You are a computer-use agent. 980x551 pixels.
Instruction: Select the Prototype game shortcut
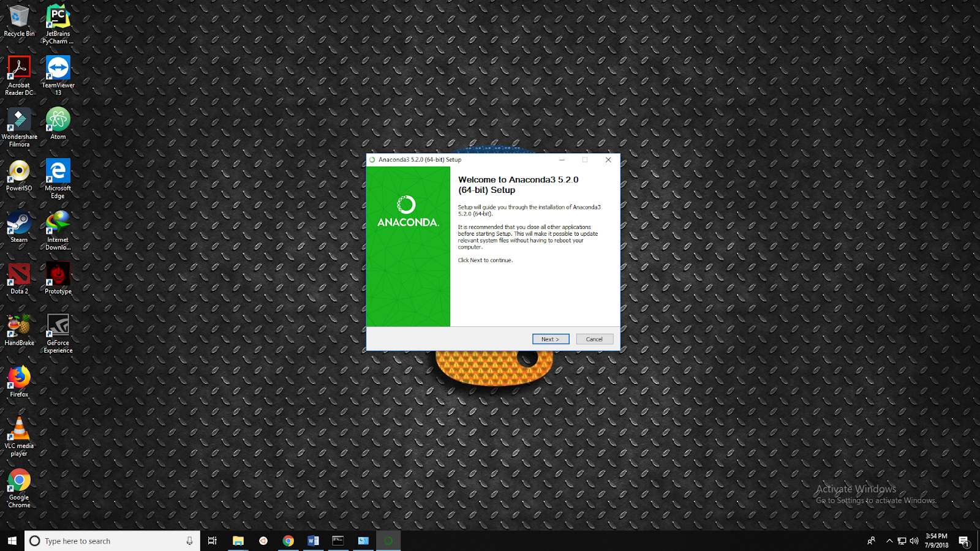[x=58, y=278]
